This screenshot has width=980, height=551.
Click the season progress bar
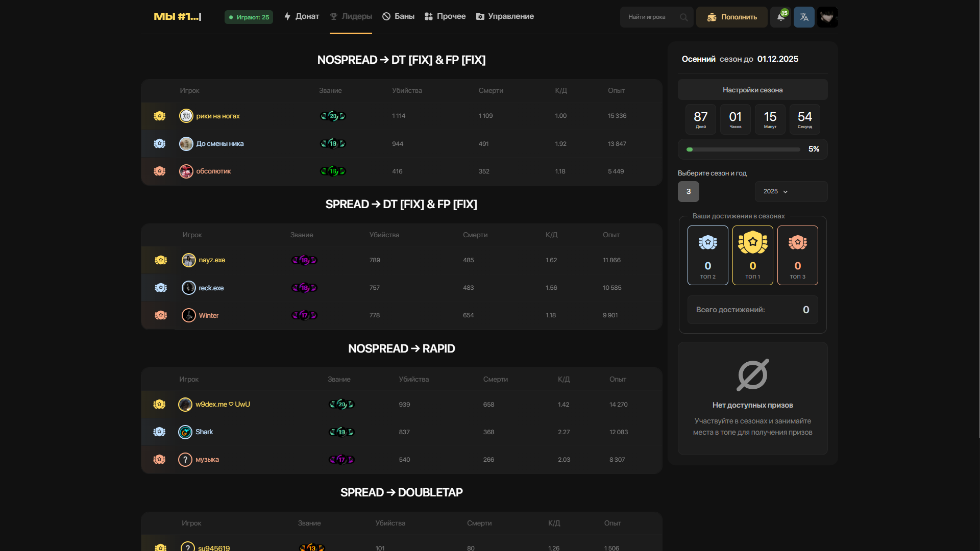click(x=743, y=149)
